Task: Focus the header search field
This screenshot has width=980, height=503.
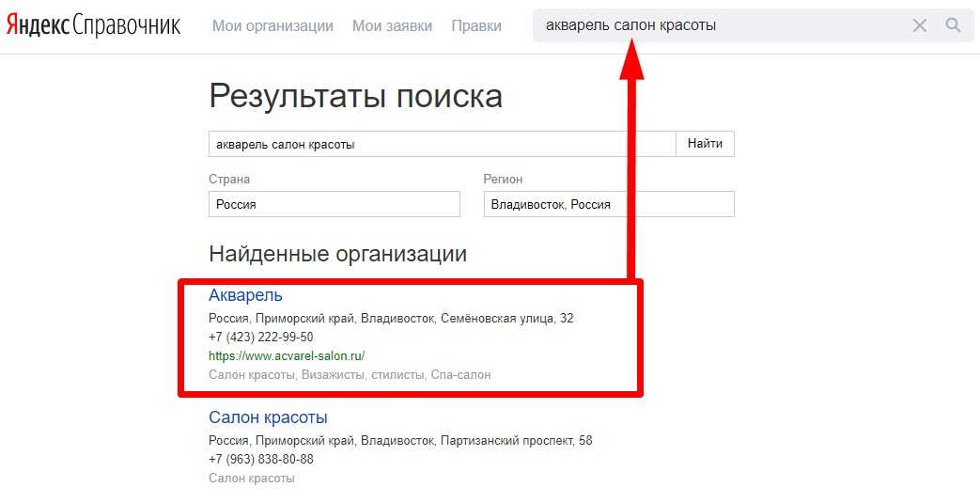Action: [714, 26]
